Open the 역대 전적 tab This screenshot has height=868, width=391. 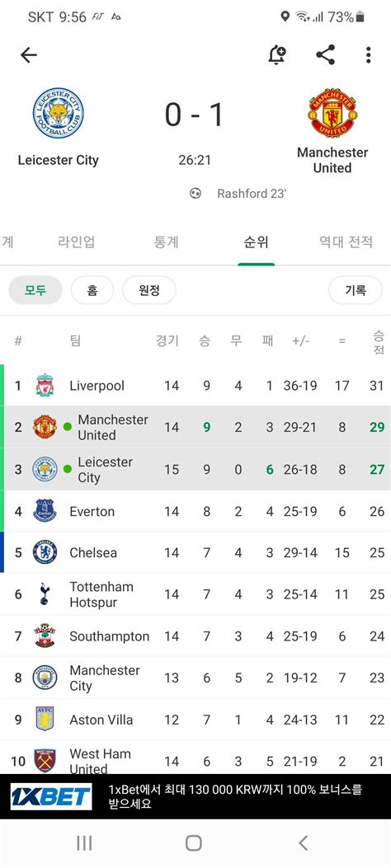pos(346,242)
